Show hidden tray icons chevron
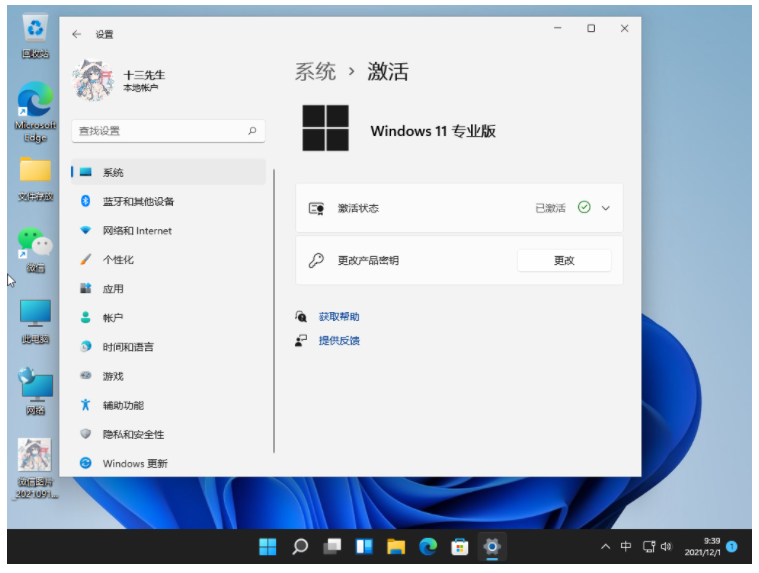Viewport: 759px width, 573px height. [605, 547]
